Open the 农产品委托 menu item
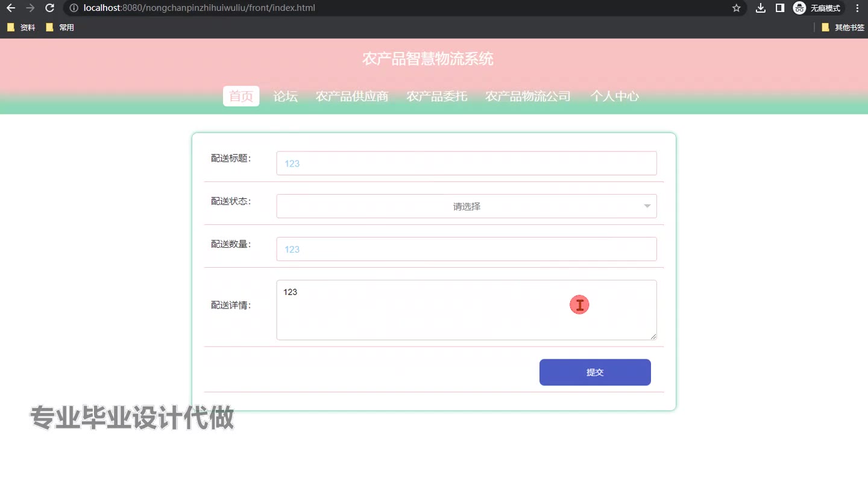Screen dimensions: 868x492 (x=437, y=96)
